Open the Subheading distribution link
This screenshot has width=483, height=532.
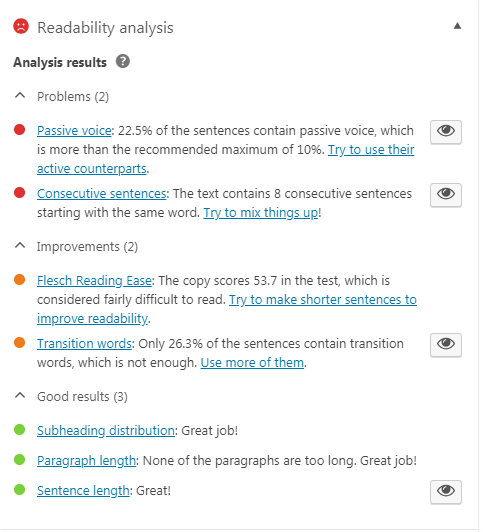[x=105, y=431]
